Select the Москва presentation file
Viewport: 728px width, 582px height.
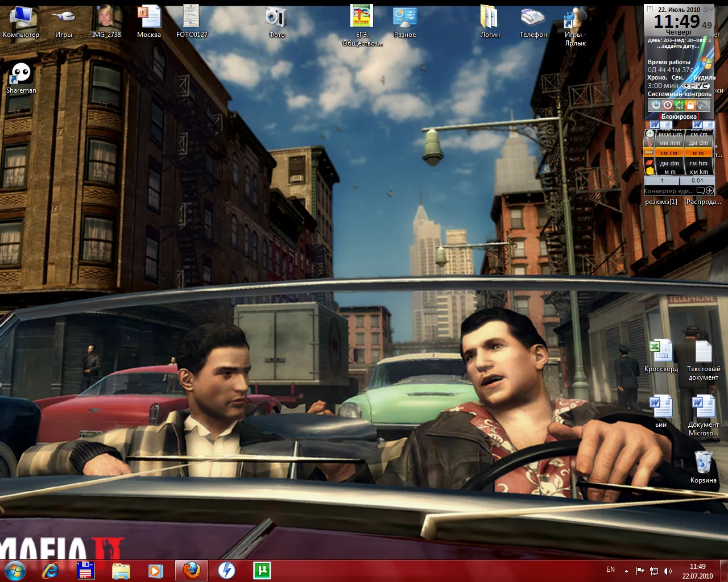pos(149,22)
